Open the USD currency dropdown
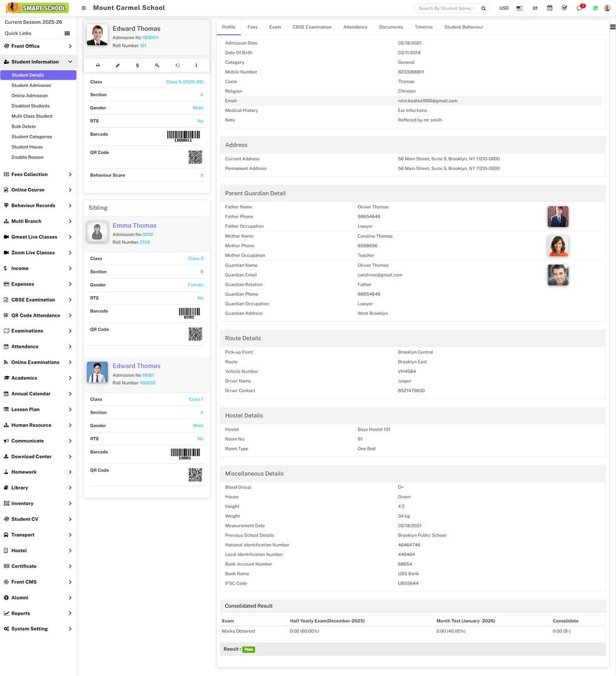Viewport: 616px width, 676px height. 503,8
